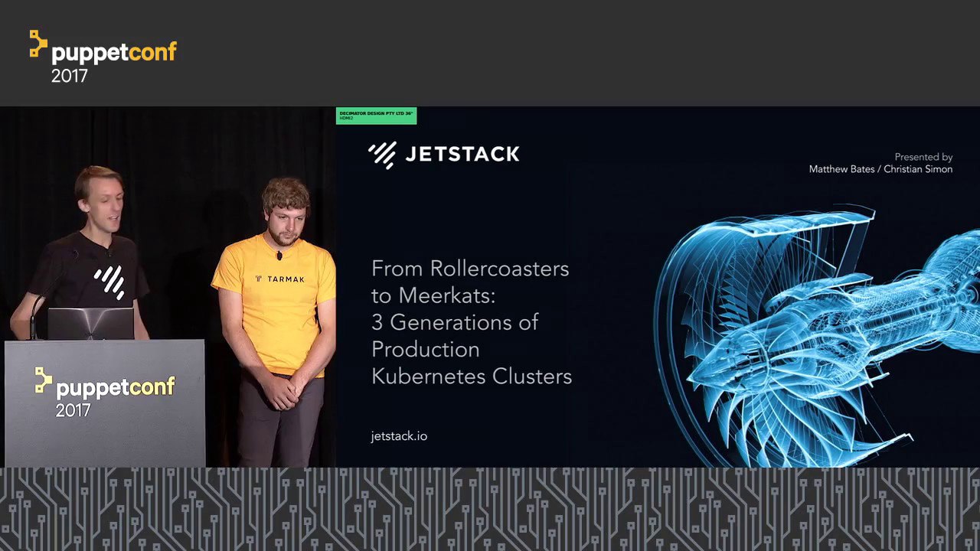Click the slide title From Rollercoasters to Meerkats

[x=472, y=322]
